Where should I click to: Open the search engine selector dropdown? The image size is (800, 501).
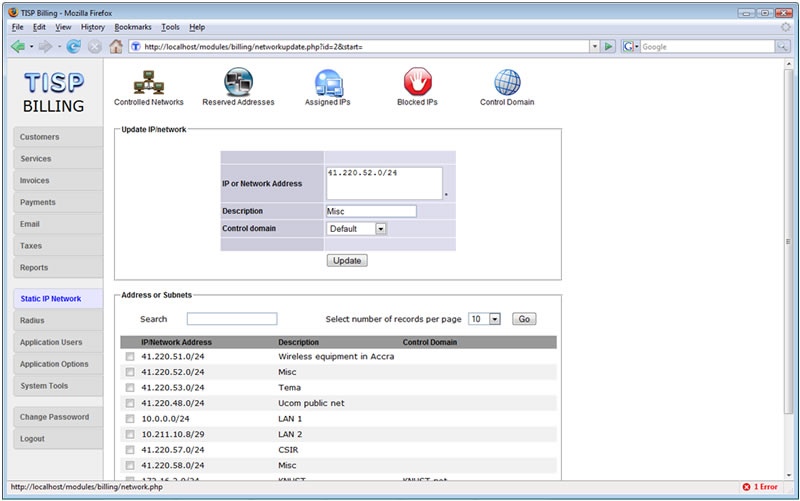[x=631, y=46]
